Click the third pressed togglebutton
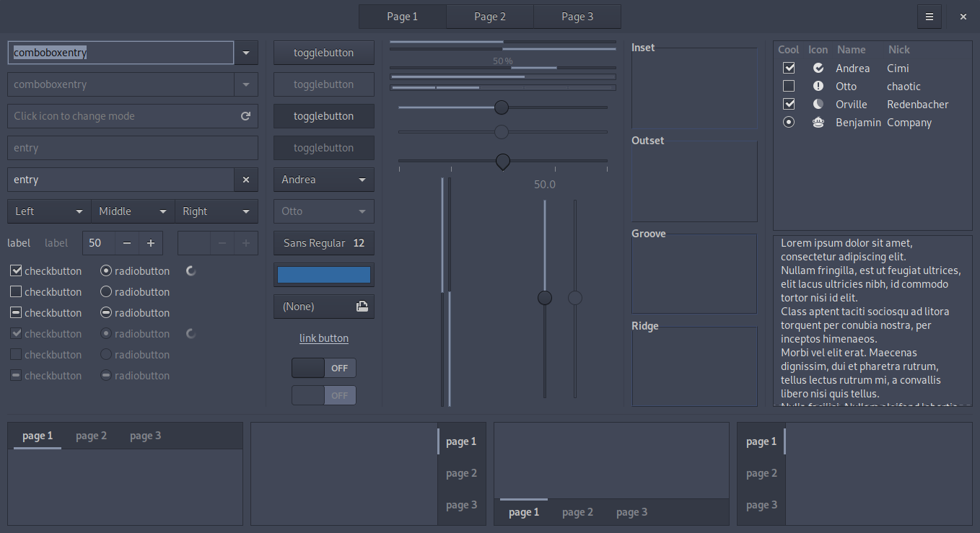This screenshot has height=533, width=980. (x=324, y=116)
